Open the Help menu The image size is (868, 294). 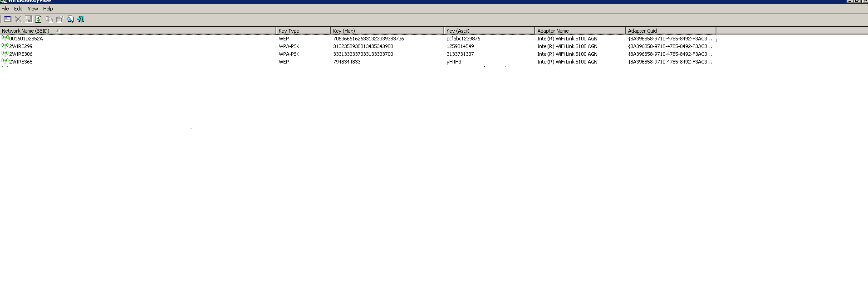tap(48, 9)
